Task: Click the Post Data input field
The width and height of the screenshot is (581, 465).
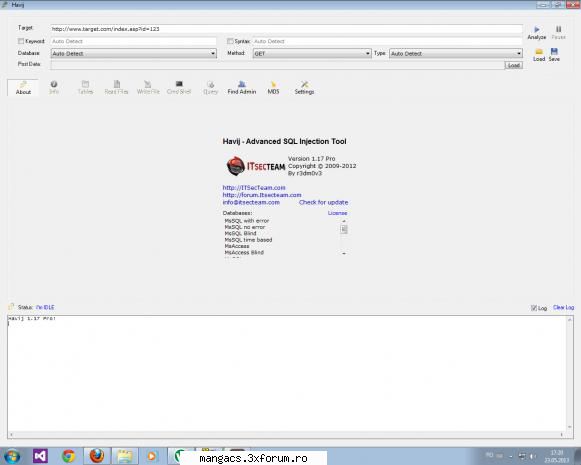Action: [278, 65]
